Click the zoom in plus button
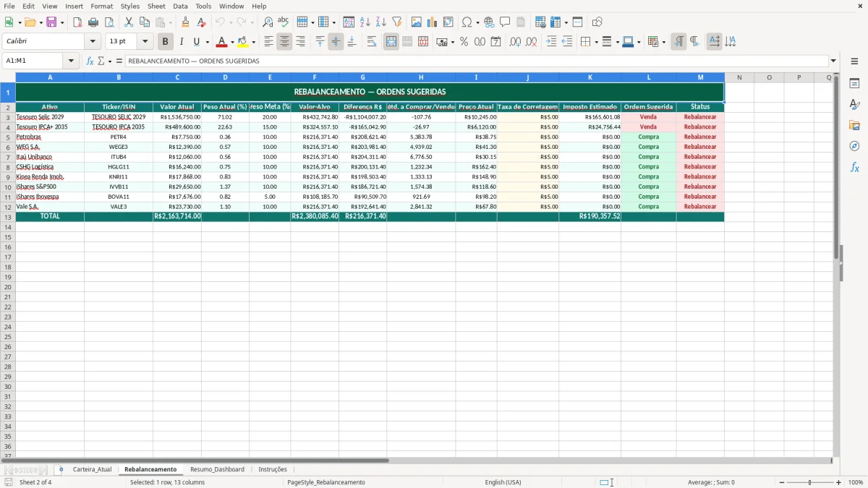The height and width of the screenshot is (488, 868). (x=839, y=482)
